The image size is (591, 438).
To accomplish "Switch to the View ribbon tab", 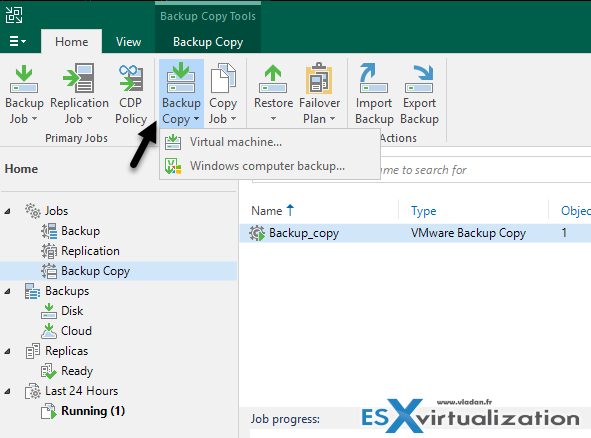I will (x=129, y=41).
